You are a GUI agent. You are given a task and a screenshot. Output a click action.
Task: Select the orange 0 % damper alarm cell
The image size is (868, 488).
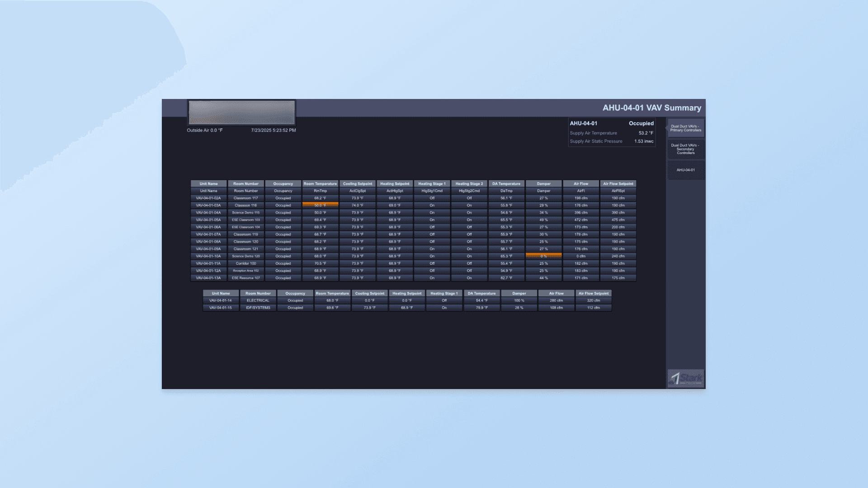(x=543, y=256)
